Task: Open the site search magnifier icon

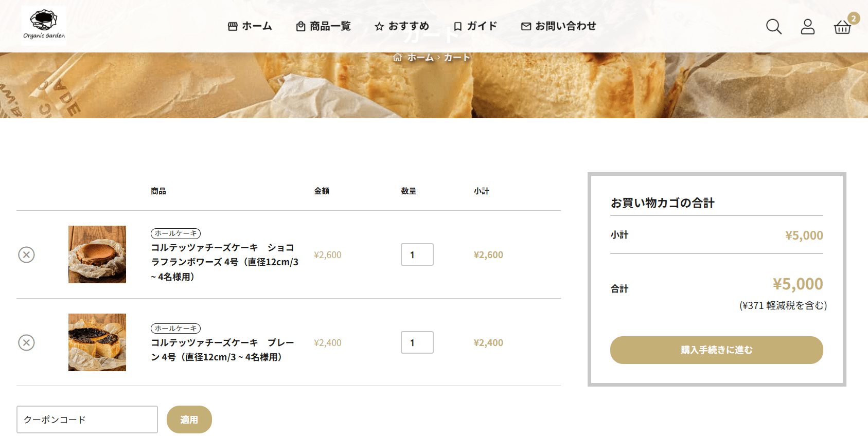Action: (x=773, y=26)
